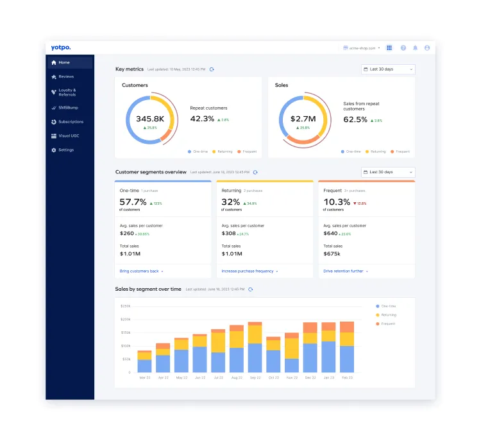Click the Home house icon in sidebar
481x448 pixels.
pos(54,63)
